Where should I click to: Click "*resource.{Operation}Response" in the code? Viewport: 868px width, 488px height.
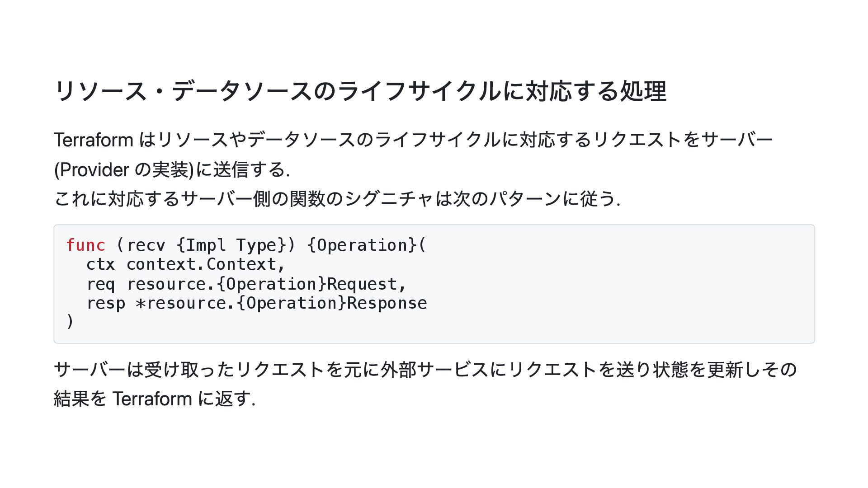pyautogui.click(x=281, y=303)
